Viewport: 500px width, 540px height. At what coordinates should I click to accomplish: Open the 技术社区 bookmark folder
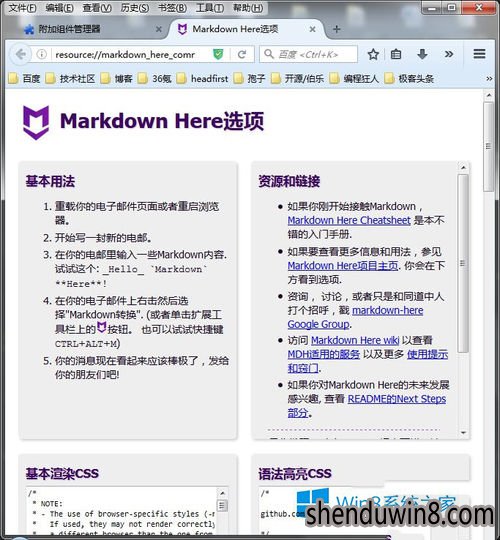pos(70,79)
